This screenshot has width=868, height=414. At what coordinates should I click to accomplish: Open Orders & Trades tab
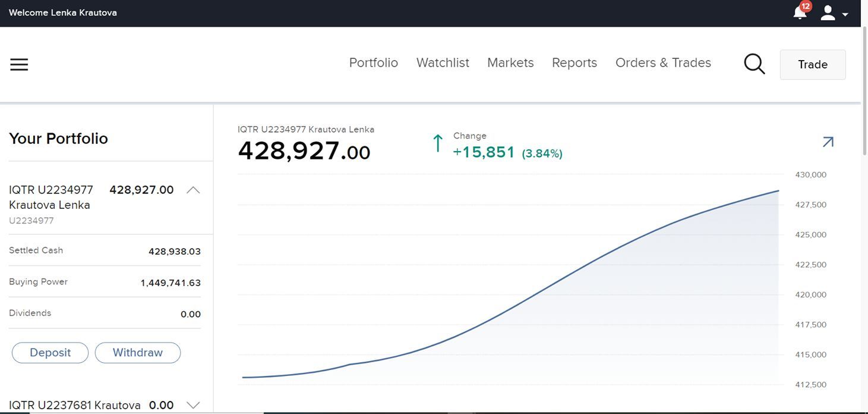coord(663,62)
